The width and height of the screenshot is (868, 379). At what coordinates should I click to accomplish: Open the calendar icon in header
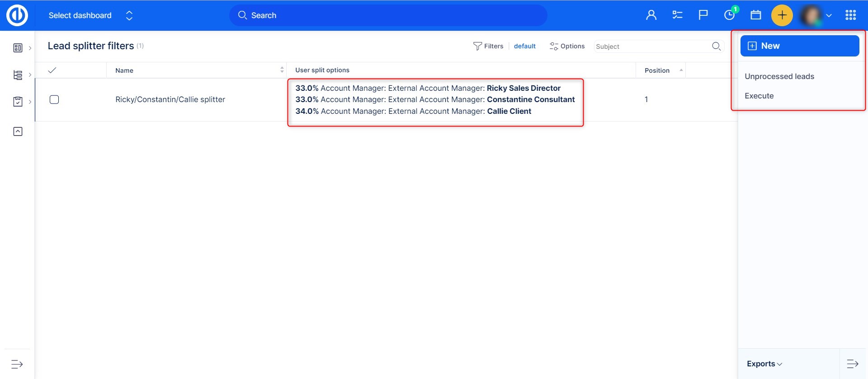pos(755,15)
